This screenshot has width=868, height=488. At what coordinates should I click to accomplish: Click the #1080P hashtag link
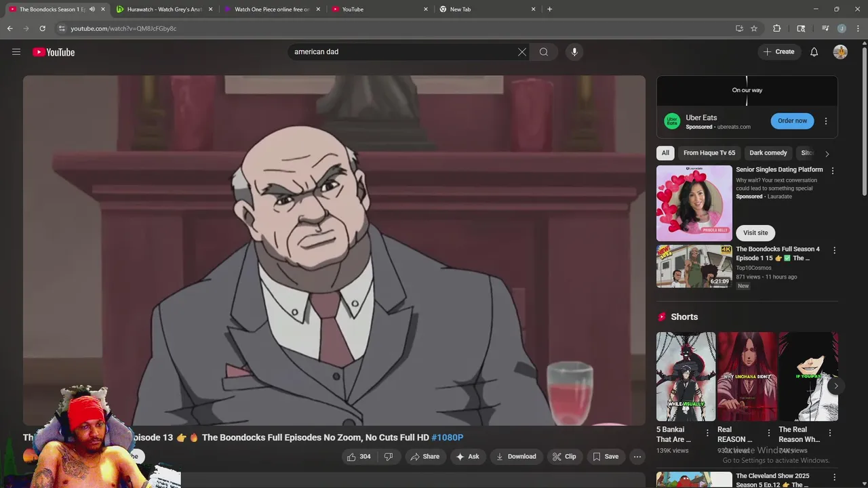coord(447,438)
